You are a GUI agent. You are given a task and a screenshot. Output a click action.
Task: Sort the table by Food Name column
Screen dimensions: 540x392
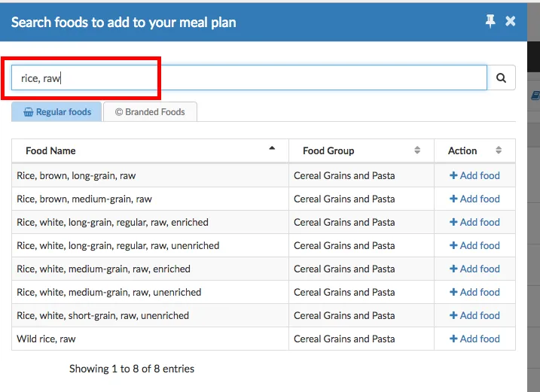pyautogui.click(x=150, y=150)
